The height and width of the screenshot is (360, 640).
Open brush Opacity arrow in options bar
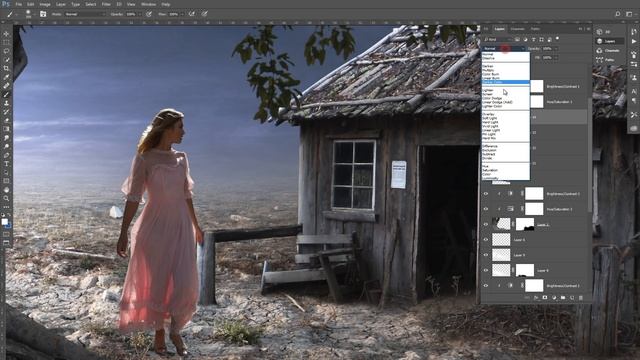point(139,14)
